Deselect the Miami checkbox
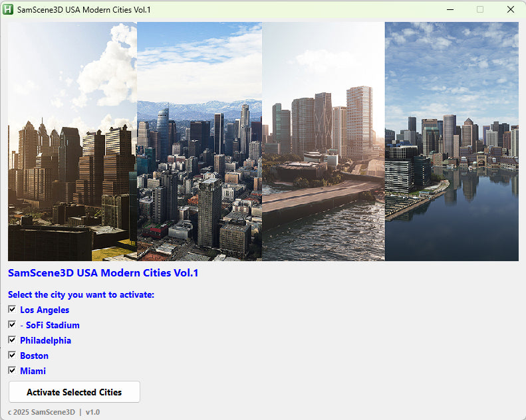This screenshot has height=420, width=526. pos(12,371)
